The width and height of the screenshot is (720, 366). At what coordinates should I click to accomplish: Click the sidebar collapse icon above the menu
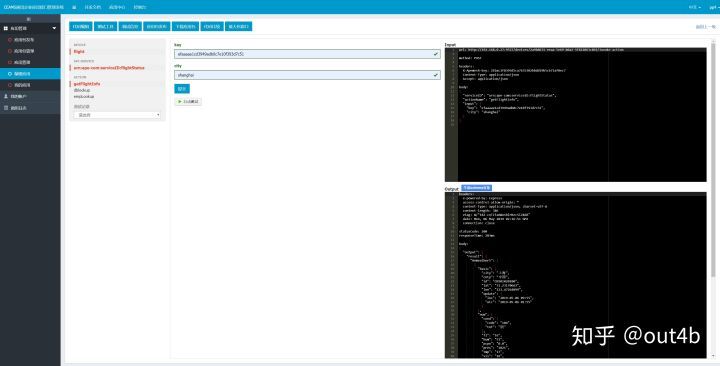pyautogui.click(x=29, y=19)
